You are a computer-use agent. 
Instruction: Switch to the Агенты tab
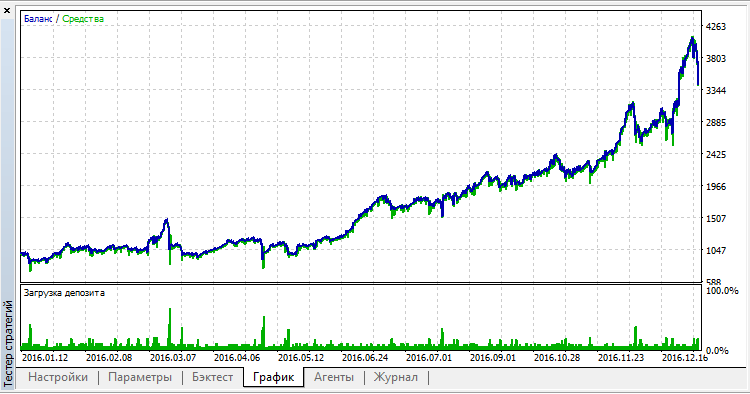click(x=334, y=377)
